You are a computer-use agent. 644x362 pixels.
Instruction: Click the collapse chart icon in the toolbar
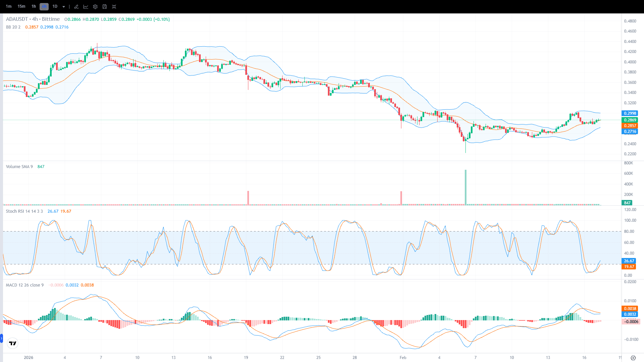pyautogui.click(x=114, y=6)
